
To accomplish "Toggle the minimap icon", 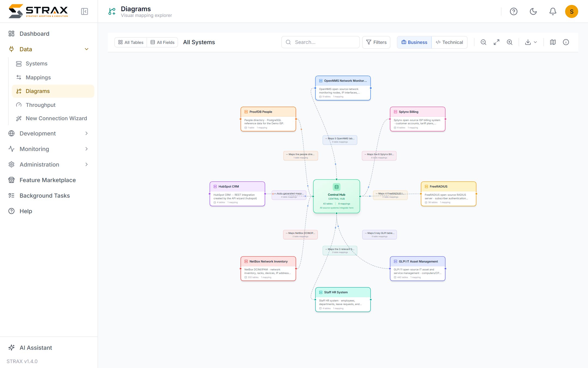I will tap(553, 42).
